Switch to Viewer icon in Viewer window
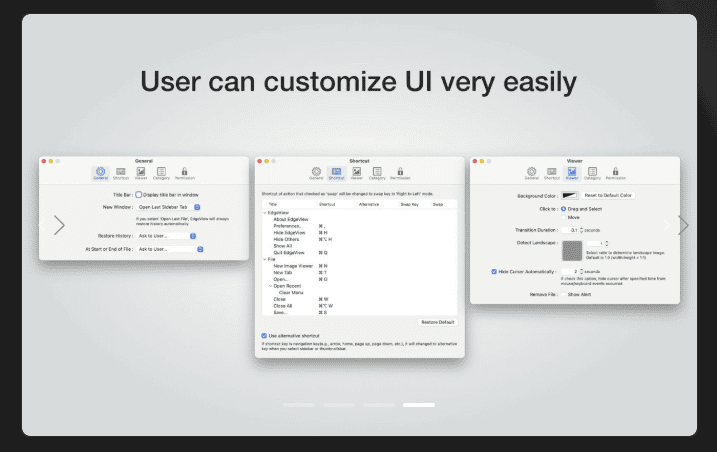The image size is (717, 452). (x=572, y=173)
